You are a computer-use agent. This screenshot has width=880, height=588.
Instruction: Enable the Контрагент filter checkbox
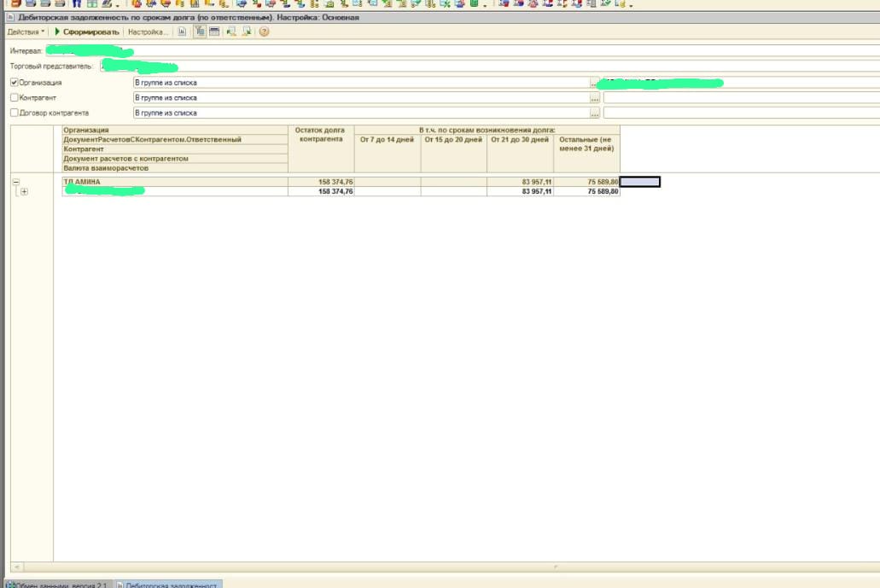[14, 98]
